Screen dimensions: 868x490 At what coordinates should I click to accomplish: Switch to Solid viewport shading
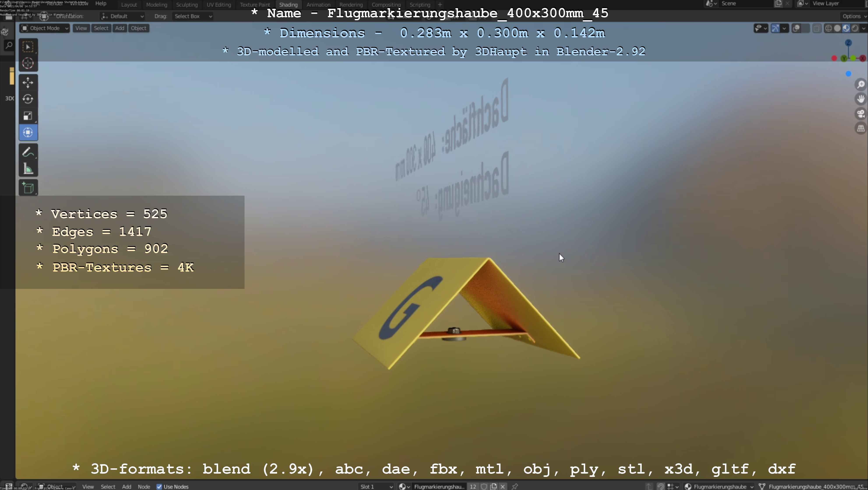(x=837, y=28)
